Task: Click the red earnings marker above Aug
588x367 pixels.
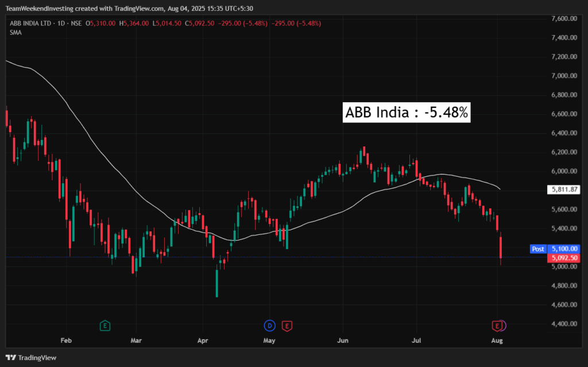Action: pos(497,326)
